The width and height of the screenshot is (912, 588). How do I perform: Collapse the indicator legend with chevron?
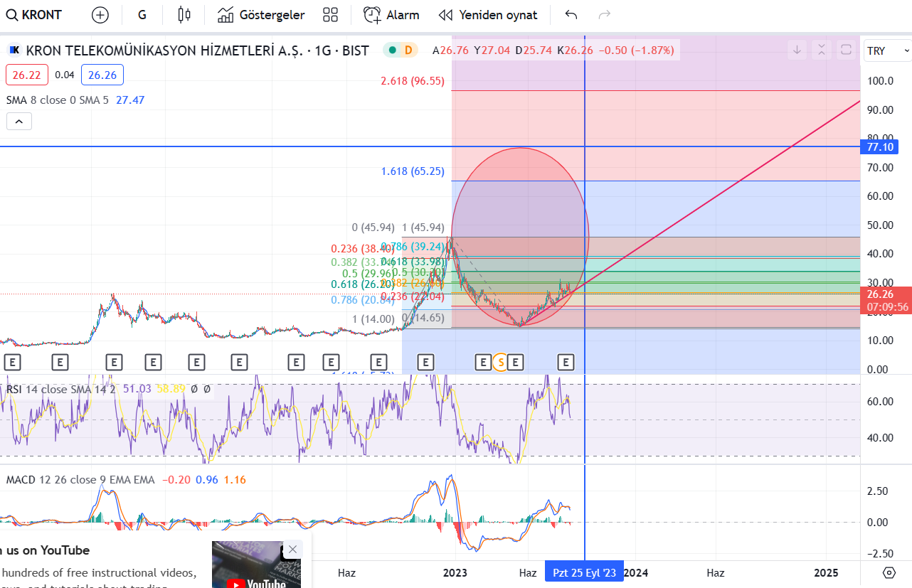18,122
